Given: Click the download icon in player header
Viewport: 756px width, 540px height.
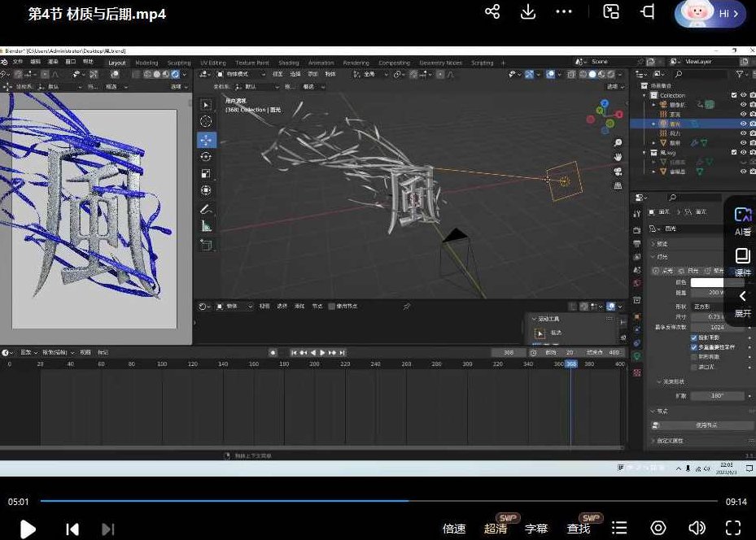Looking at the screenshot, I should (x=528, y=11).
